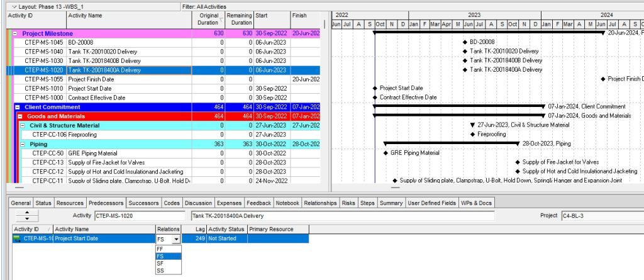Collapse the Client Commitment WBS band

tap(18, 107)
